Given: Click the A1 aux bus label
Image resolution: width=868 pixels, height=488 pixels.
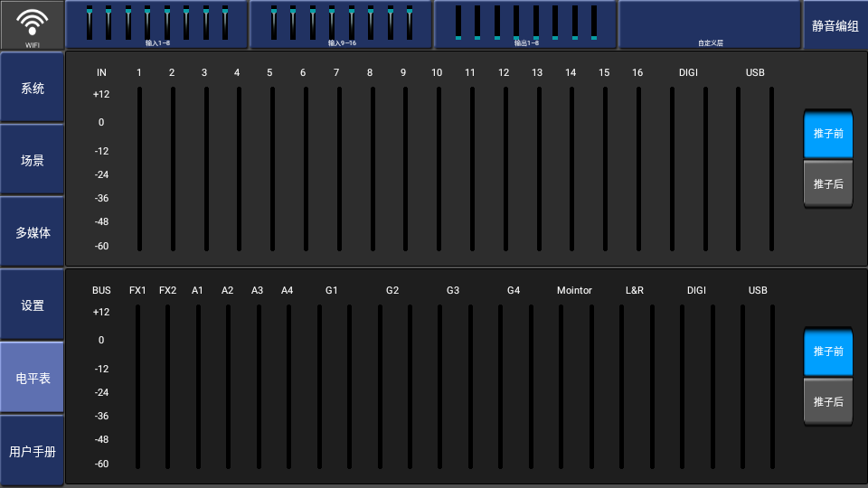Looking at the screenshot, I should point(197,290).
